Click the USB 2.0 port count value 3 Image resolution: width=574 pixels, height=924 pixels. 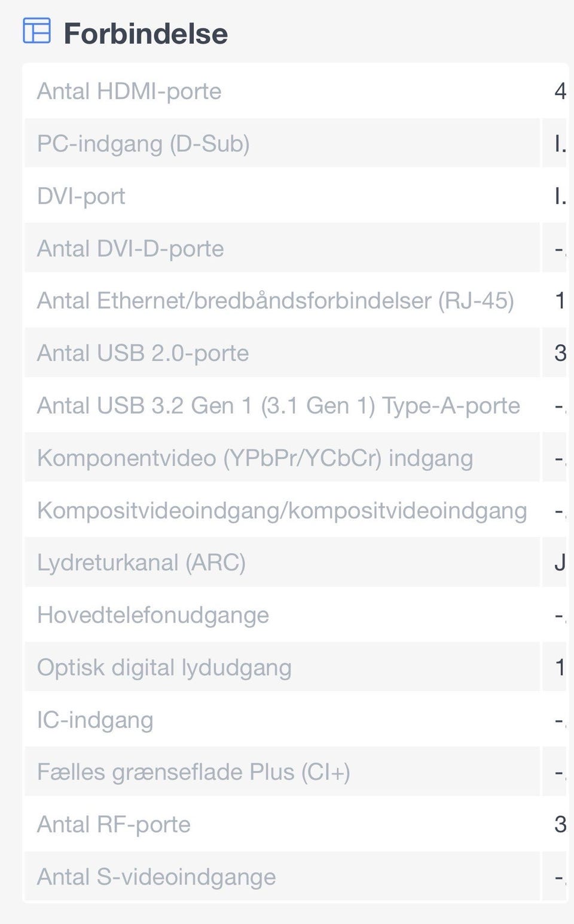pyautogui.click(x=560, y=353)
